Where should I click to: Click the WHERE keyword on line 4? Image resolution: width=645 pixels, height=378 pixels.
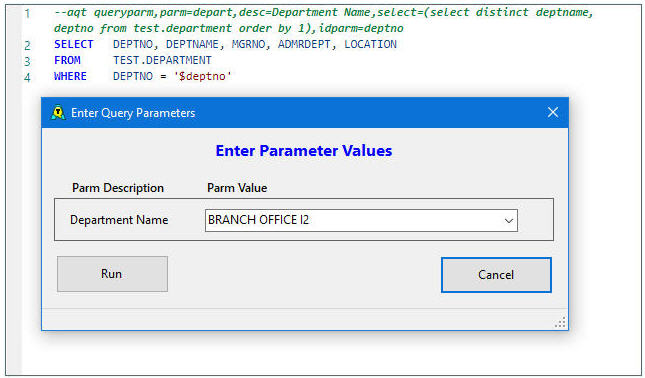(x=70, y=77)
